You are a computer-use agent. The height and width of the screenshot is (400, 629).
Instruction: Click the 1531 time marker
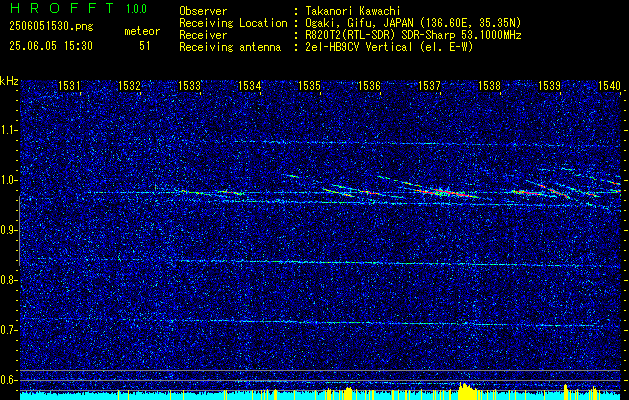pyautogui.click(x=69, y=85)
